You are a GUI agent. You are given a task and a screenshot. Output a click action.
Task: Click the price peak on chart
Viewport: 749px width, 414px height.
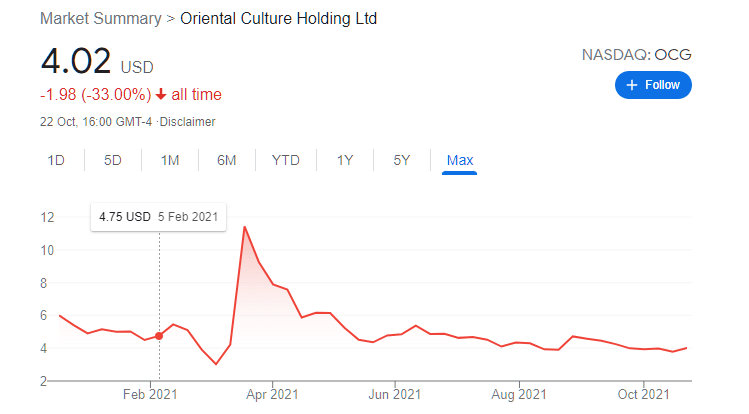[245, 227]
